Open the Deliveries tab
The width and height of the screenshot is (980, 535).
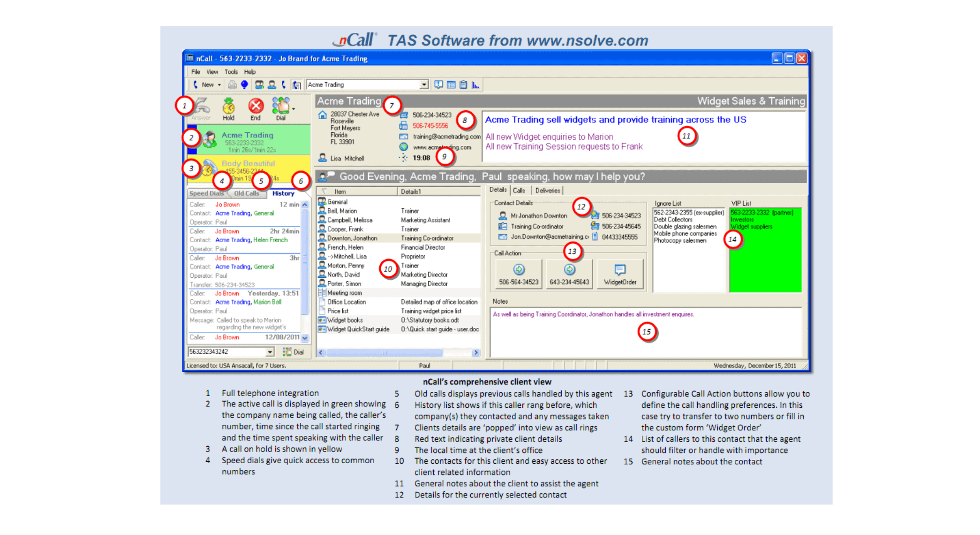pos(547,191)
